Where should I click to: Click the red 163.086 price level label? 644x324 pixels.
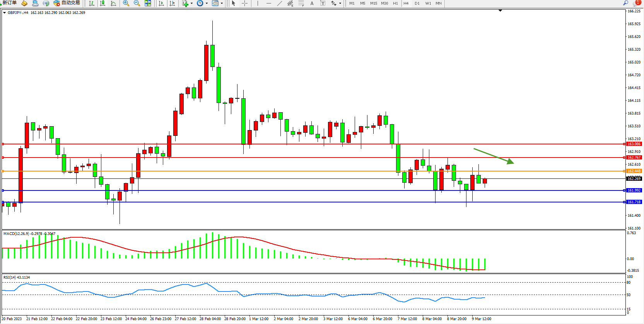pos(634,144)
